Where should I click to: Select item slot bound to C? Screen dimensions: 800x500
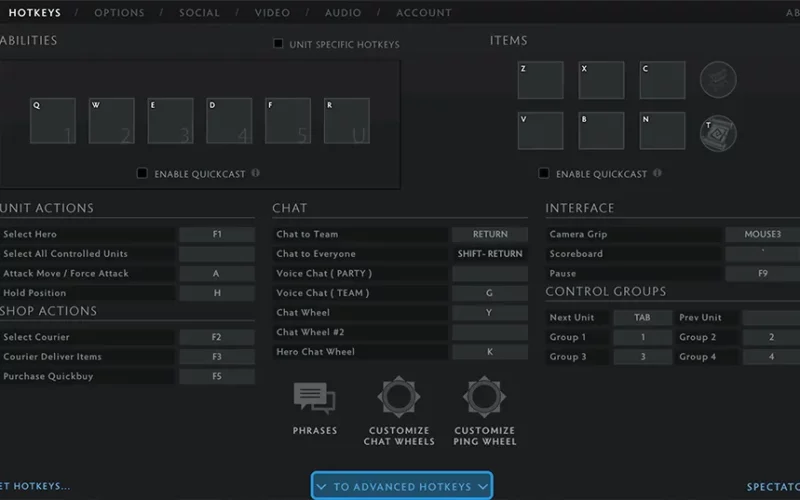(x=662, y=80)
